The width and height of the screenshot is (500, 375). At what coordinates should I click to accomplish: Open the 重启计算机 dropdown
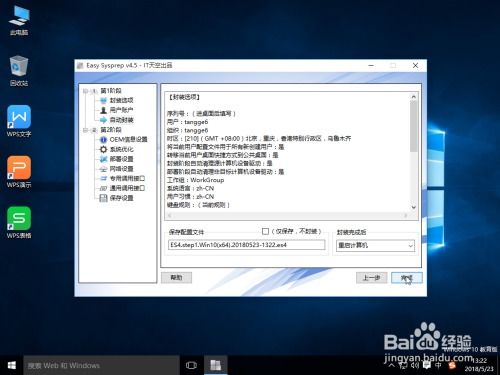[x=375, y=246]
